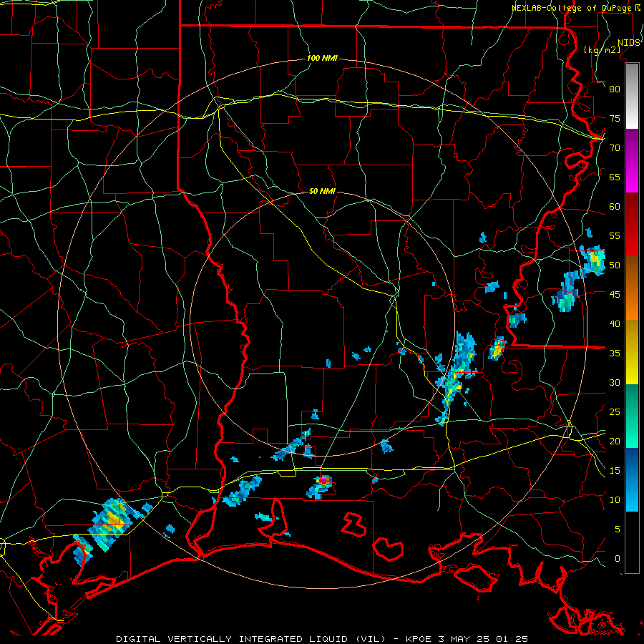The height and width of the screenshot is (644, 644).
Task: Click the NEXLAB-College of DuPage credit text
Action: [572, 8]
